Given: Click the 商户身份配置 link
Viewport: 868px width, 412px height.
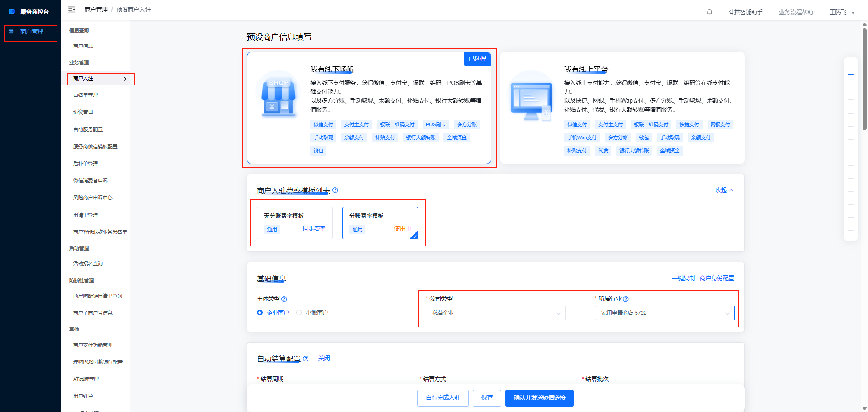Looking at the screenshot, I should point(717,278).
